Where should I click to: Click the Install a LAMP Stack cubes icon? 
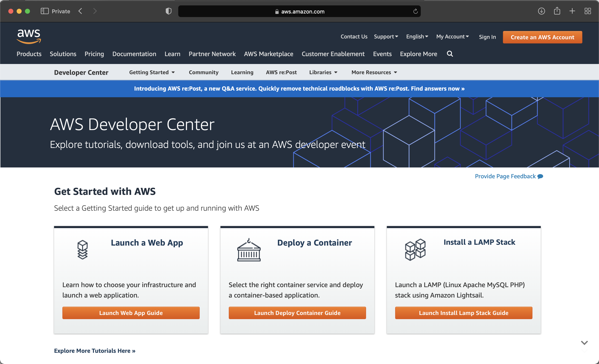[x=415, y=250]
